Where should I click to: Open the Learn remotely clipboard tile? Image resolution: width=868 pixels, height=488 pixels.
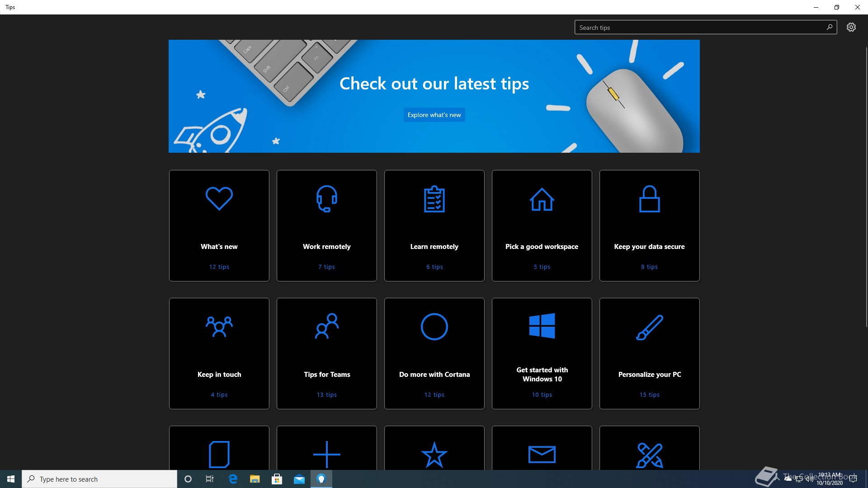(x=434, y=225)
